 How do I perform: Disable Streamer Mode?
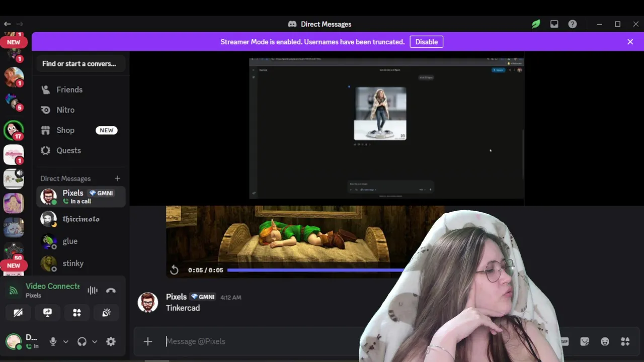pyautogui.click(x=426, y=42)
